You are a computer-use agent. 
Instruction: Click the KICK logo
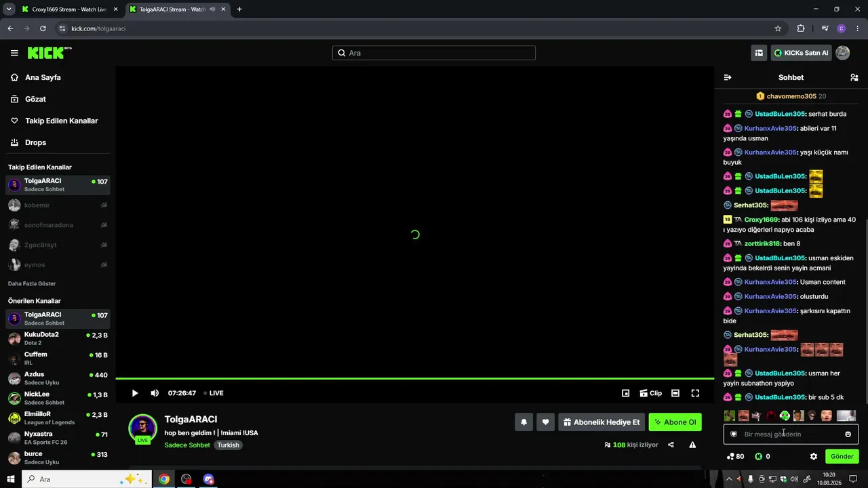tap(50, 53)
